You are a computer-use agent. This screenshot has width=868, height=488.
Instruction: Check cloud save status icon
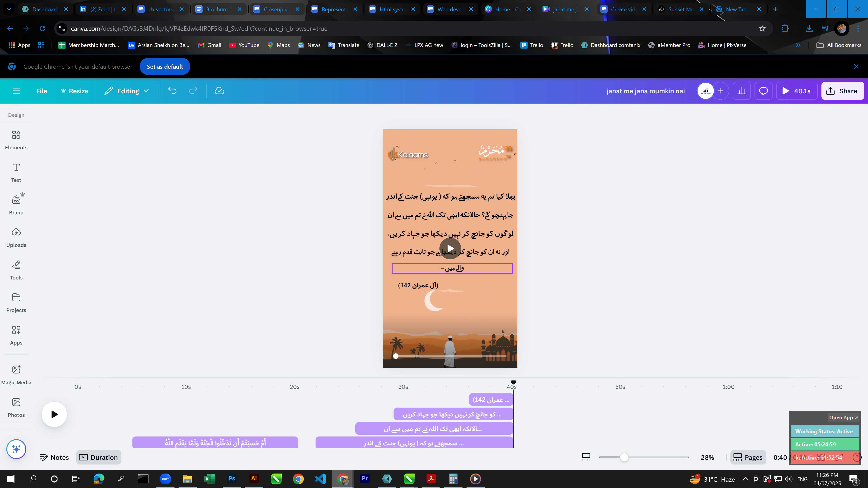(219, 91)
